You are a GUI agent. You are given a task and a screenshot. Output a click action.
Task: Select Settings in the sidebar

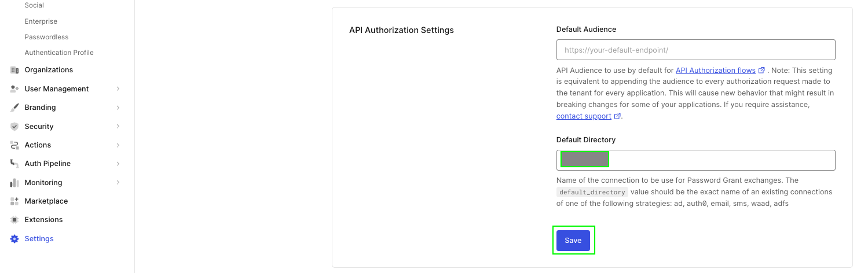39,239
